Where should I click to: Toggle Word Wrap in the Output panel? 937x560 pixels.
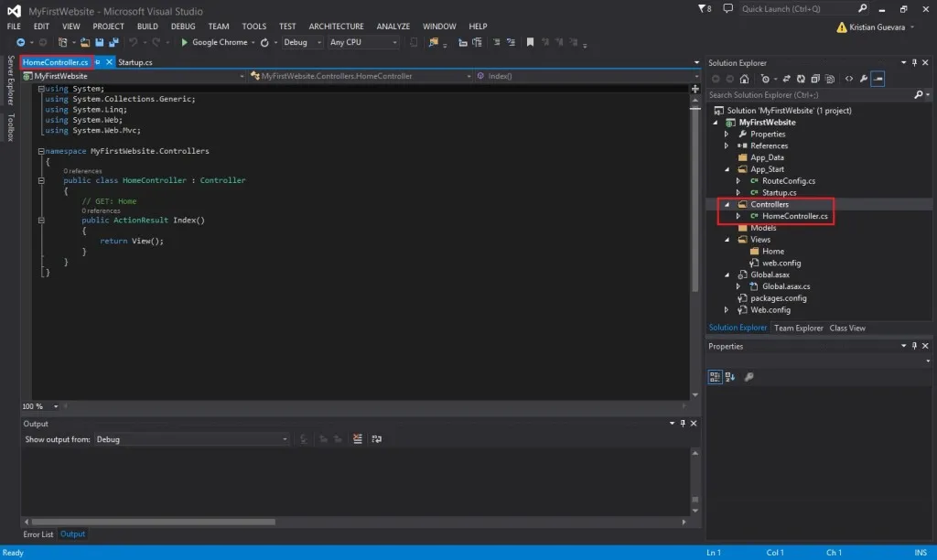[376, 438]
